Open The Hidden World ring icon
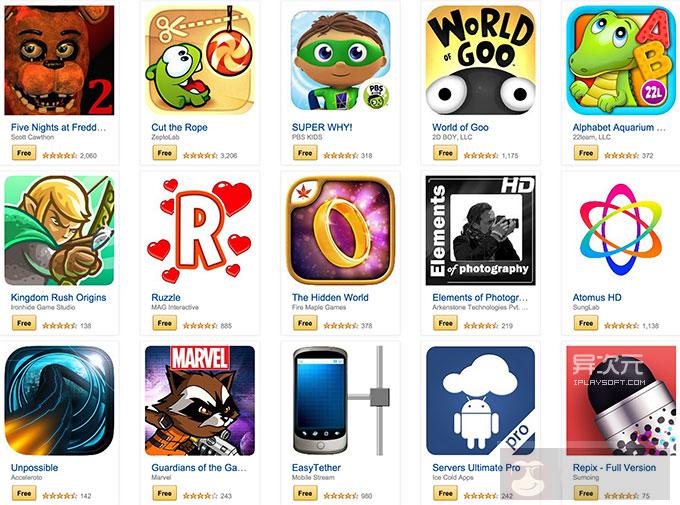Image resolution: width=680 pixels, height=505 pixels. tap(340, 230)
